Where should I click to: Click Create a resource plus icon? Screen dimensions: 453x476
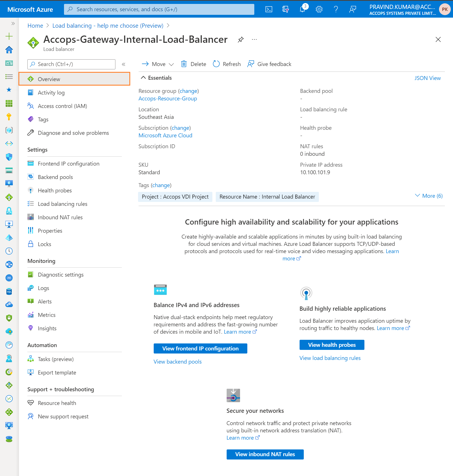[9, 36]
